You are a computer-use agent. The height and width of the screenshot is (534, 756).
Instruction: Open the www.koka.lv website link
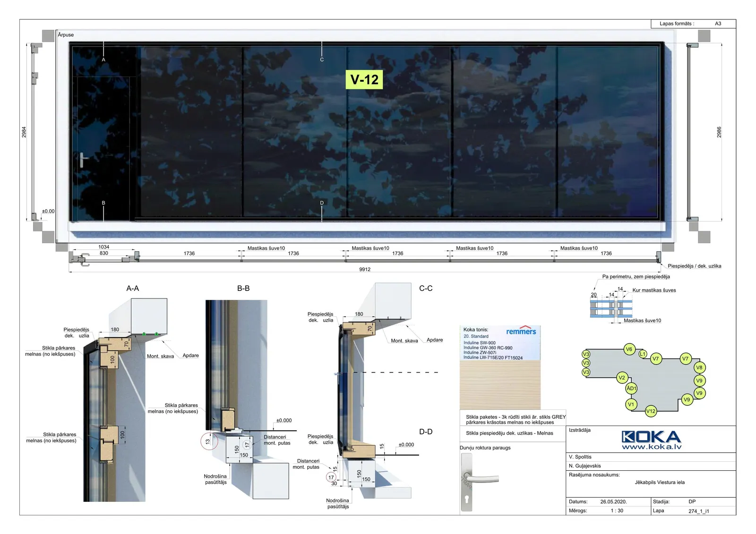click(652, 447)
